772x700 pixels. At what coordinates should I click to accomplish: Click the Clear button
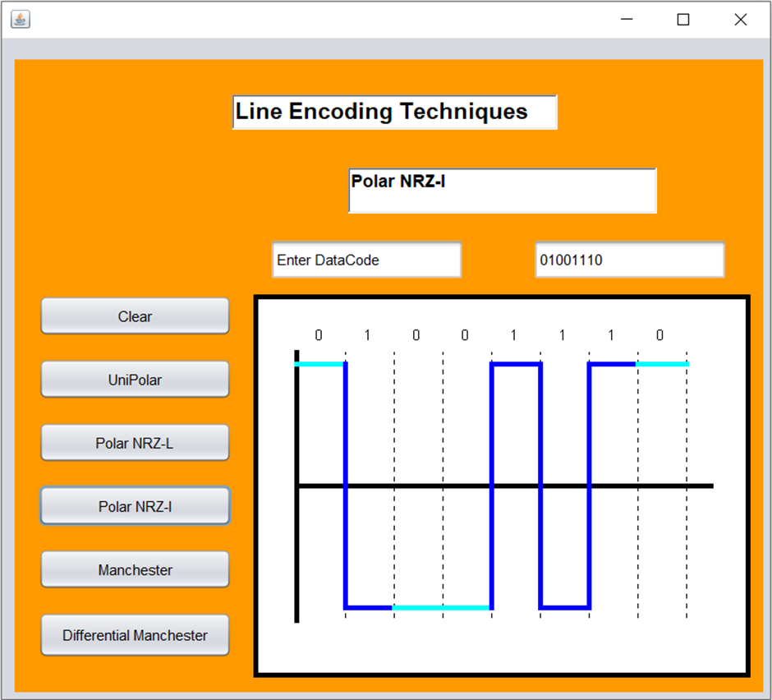tap(134, 316)
